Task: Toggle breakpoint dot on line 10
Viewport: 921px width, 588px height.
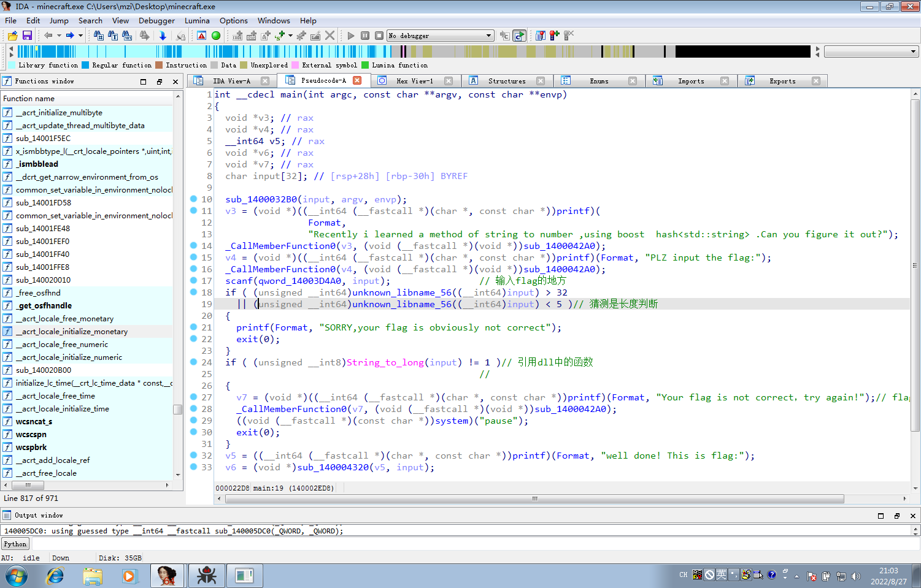Action: click(193, 199)
